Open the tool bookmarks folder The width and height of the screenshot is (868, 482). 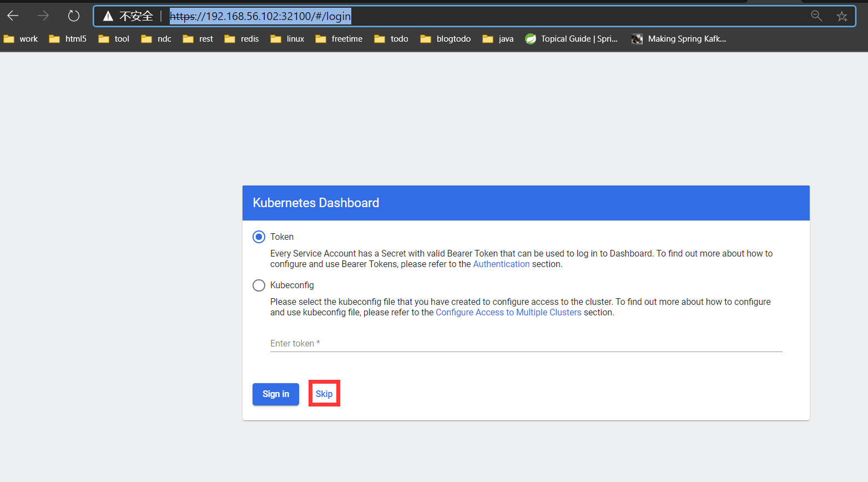click(114, 39)
